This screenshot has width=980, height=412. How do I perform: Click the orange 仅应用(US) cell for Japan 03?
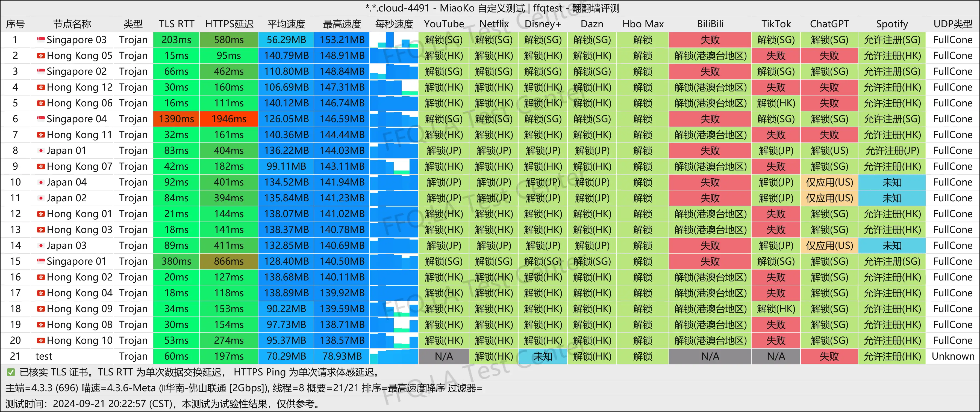[x=829, y=246]
